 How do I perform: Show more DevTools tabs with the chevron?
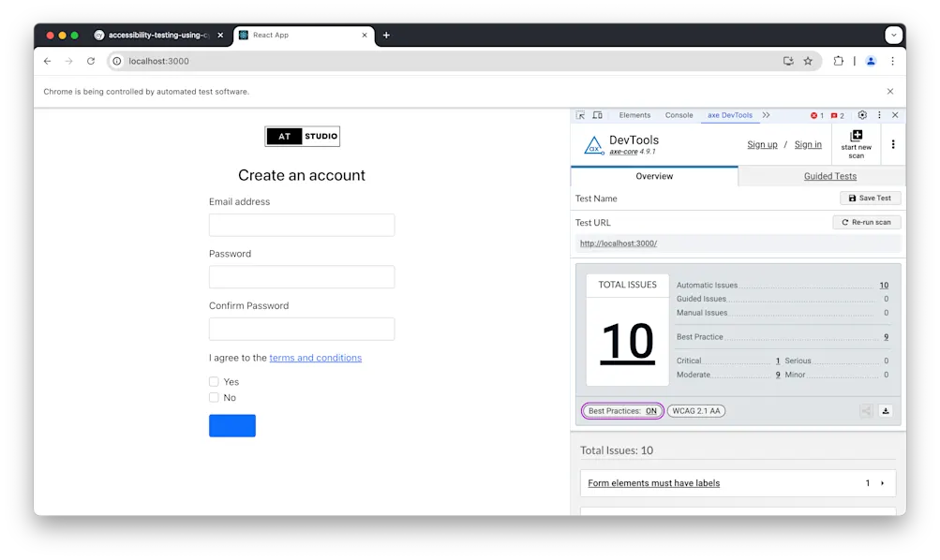coord(766,115)
